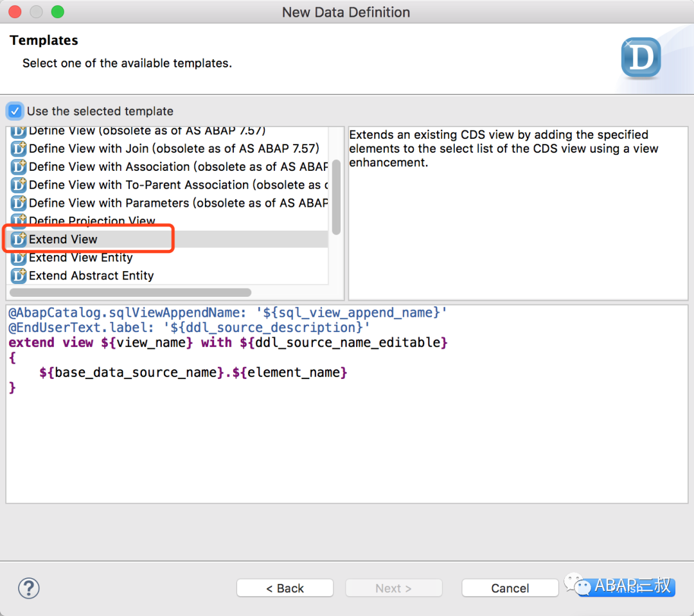694x616 pixels.
Task: Click the template list horizontal scrollbar
Action: coord(130,292)
